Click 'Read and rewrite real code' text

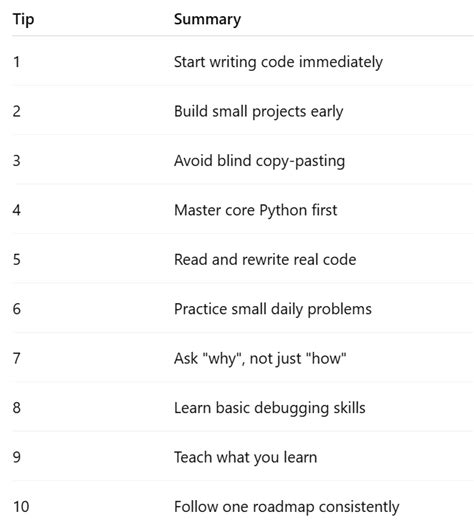click(265, 259)
